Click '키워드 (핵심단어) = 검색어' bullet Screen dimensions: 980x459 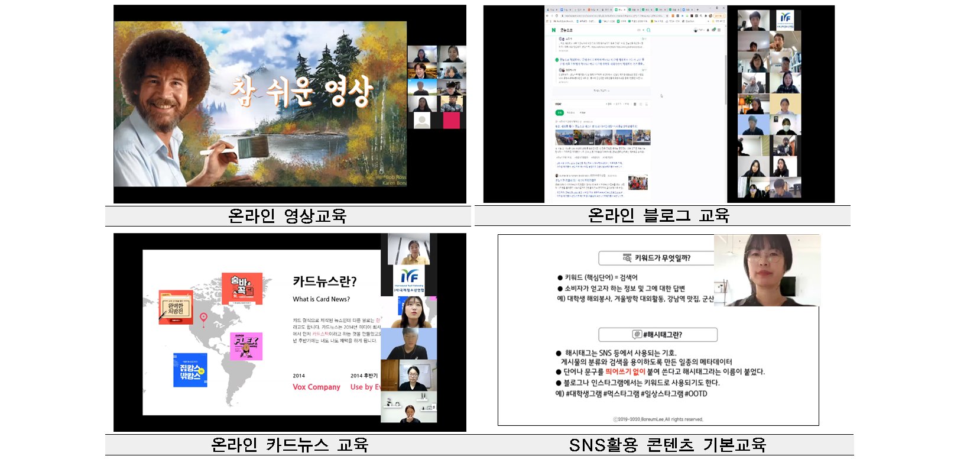[x=597, y=277]
